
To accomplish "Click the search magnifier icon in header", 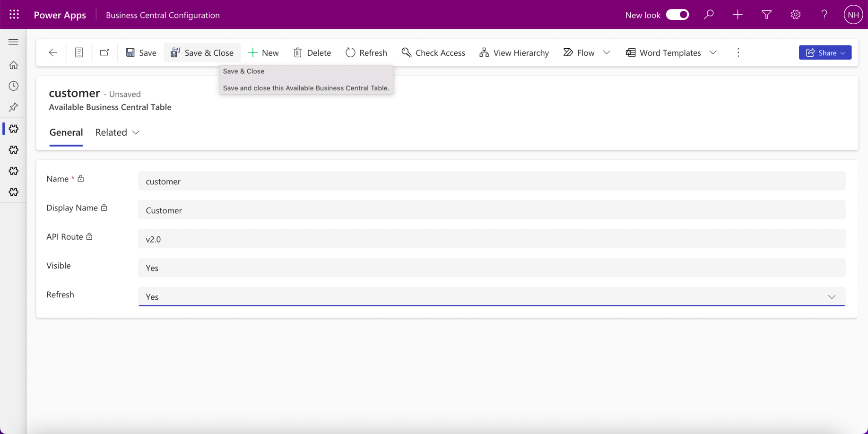I will point(708,15).
